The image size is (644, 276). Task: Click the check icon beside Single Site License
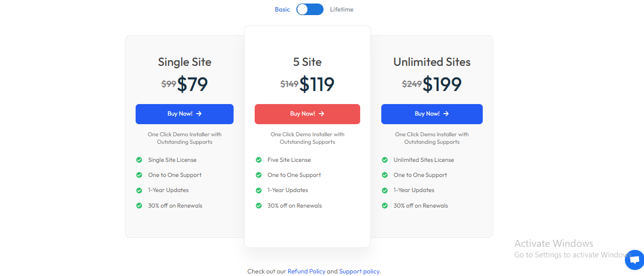click(139, 160)
